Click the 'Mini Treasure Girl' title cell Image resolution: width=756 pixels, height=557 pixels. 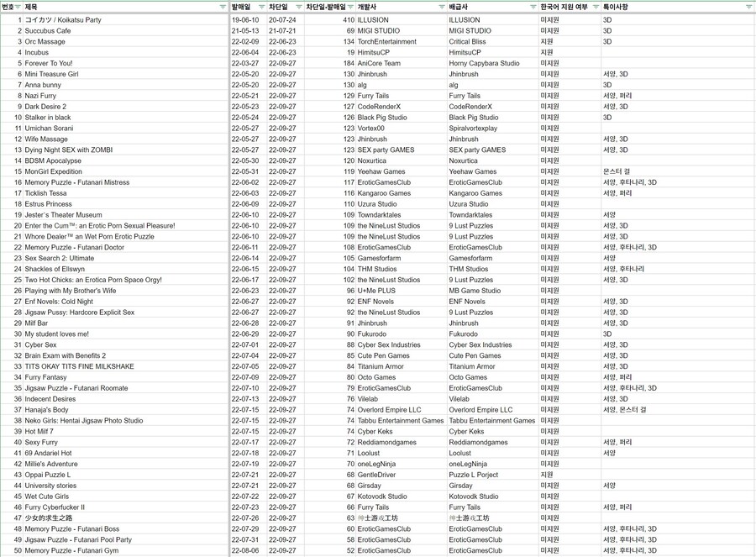[x=126, y=74]
